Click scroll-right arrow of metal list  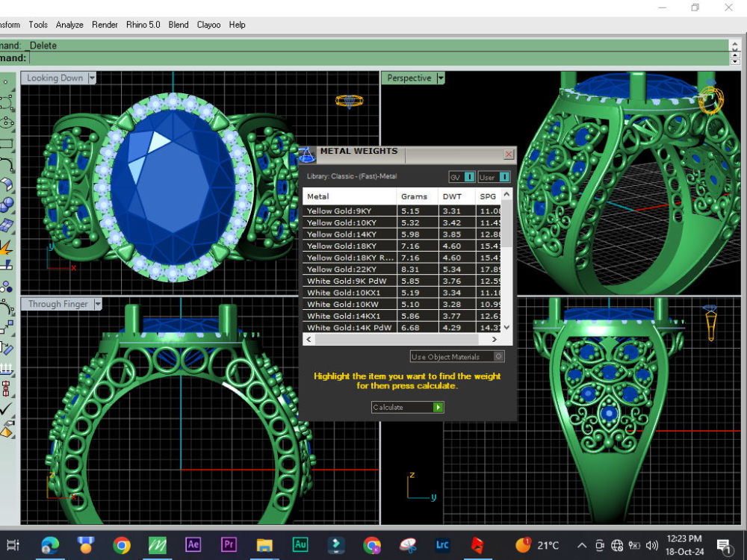pos(495,340)
